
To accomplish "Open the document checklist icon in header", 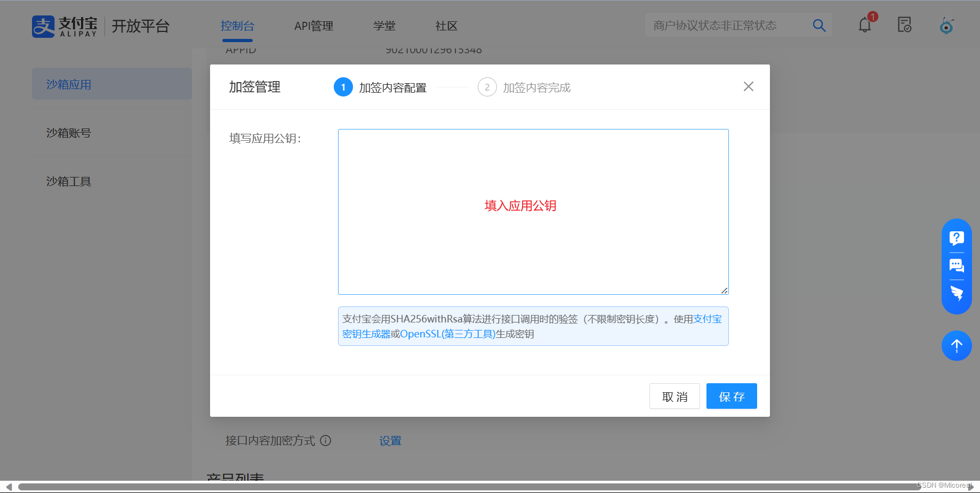I will click(x=905, y=25).
